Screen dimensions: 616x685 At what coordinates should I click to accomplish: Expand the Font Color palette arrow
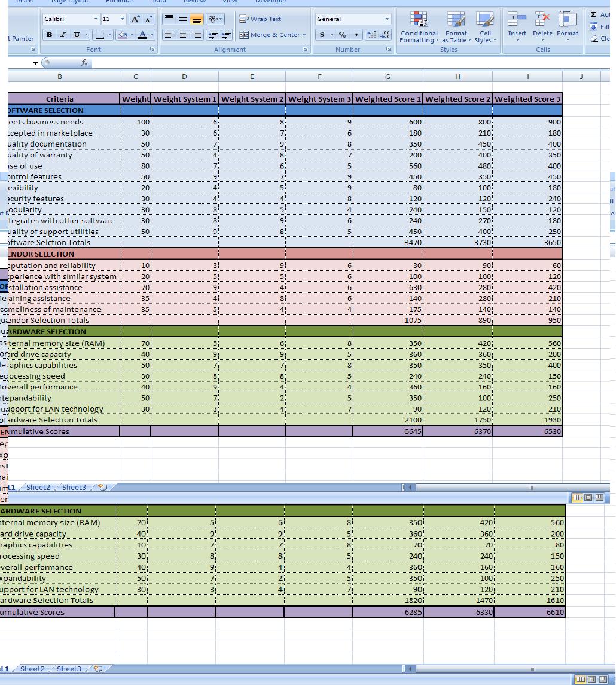point(151,35)
